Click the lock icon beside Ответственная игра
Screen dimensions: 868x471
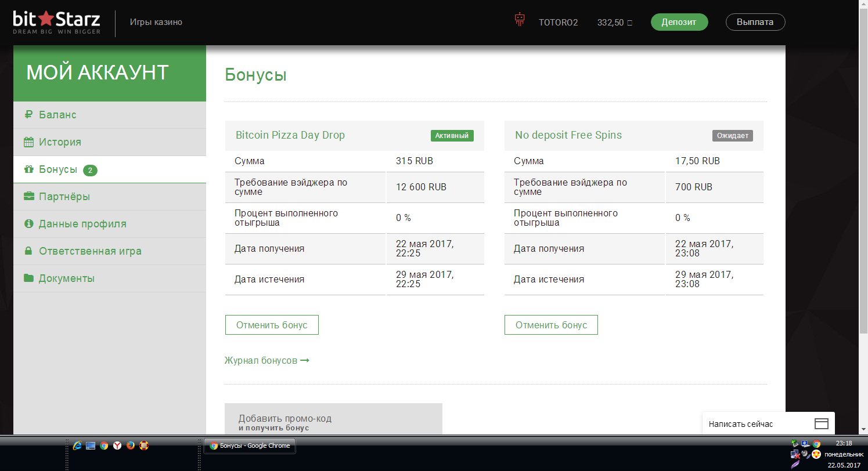[28, 251]
